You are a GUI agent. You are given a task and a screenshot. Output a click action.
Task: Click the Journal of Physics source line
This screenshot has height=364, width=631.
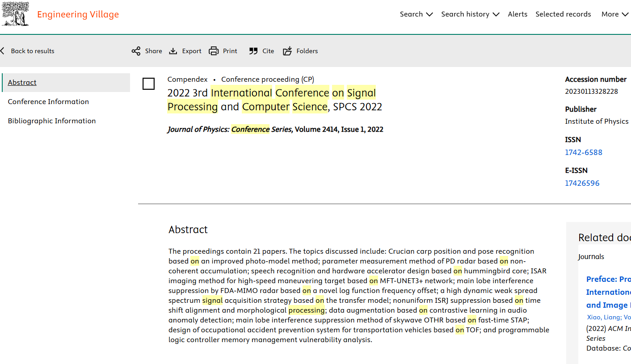(x=275, y=130)
